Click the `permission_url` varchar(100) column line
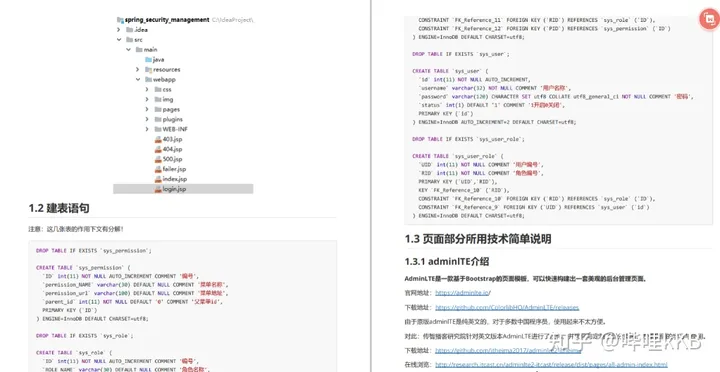This screenshot has width=720, height=372. [x=135, y=293]
